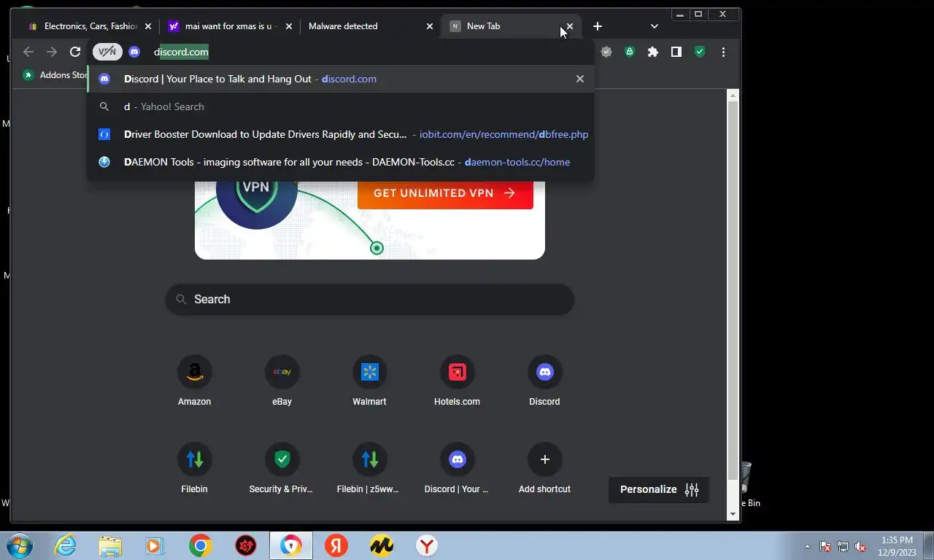
Task: Open the Discord | Your ... shortcut
Action: coord(457,469)
